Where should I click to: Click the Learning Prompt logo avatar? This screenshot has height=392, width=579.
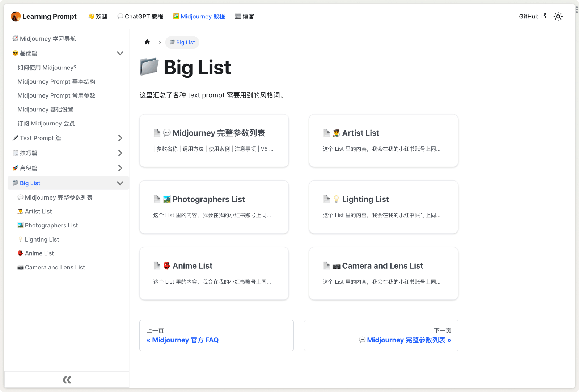click(16, 16)
